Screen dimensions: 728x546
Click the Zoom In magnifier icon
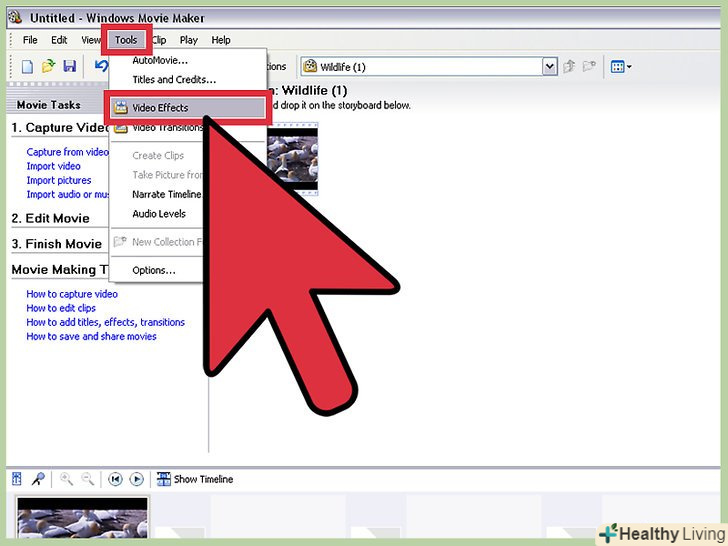(x=66, y=479)
